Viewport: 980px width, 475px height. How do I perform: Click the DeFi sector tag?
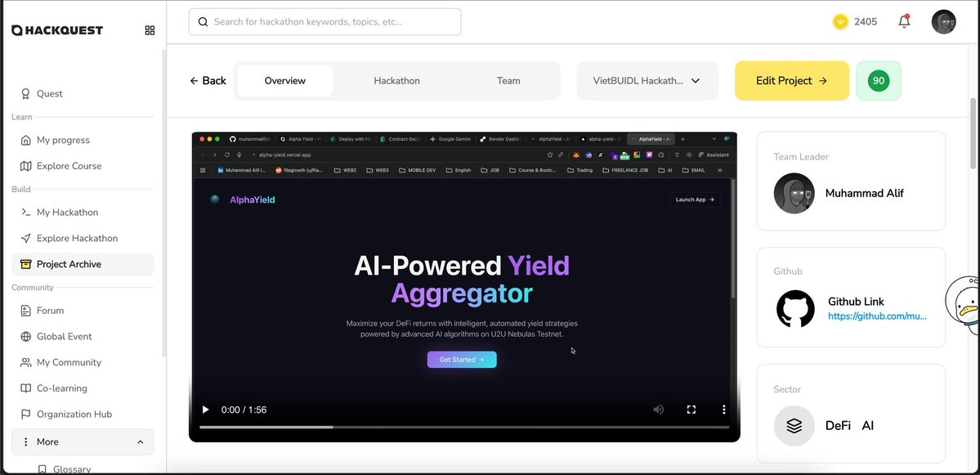coord(838,426)
